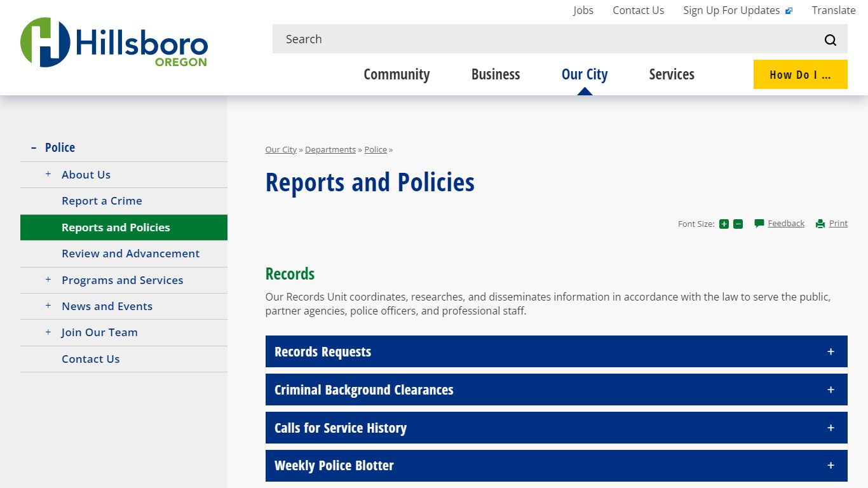Click the Print link text
Image resolution: width=868 pixels, height=488 pixels.
pos(838,223)
